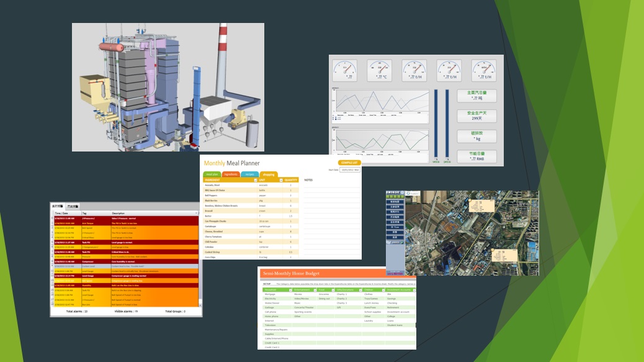Click the RMB energy savings indicator

tap(477, 156)
